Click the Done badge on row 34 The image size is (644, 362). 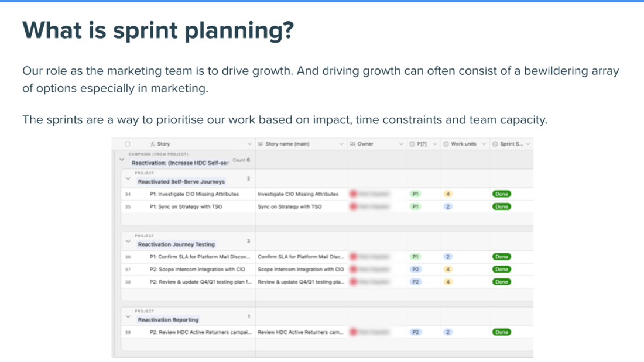(501, 194)
